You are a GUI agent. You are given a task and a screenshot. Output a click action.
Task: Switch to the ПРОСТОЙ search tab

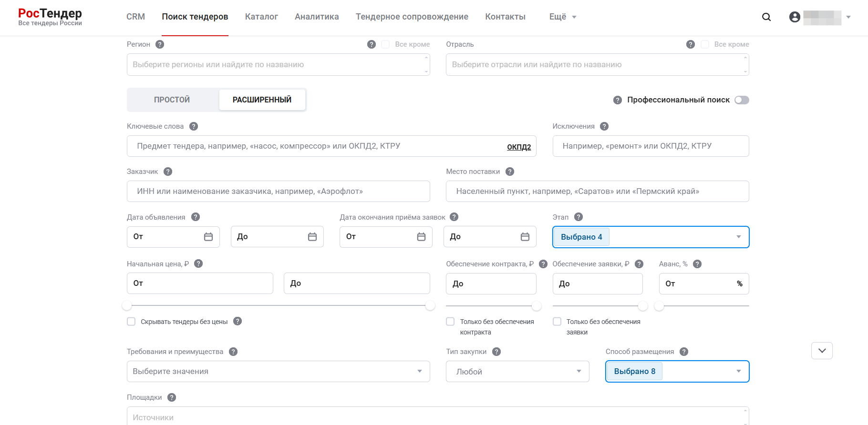pos(172,100)
